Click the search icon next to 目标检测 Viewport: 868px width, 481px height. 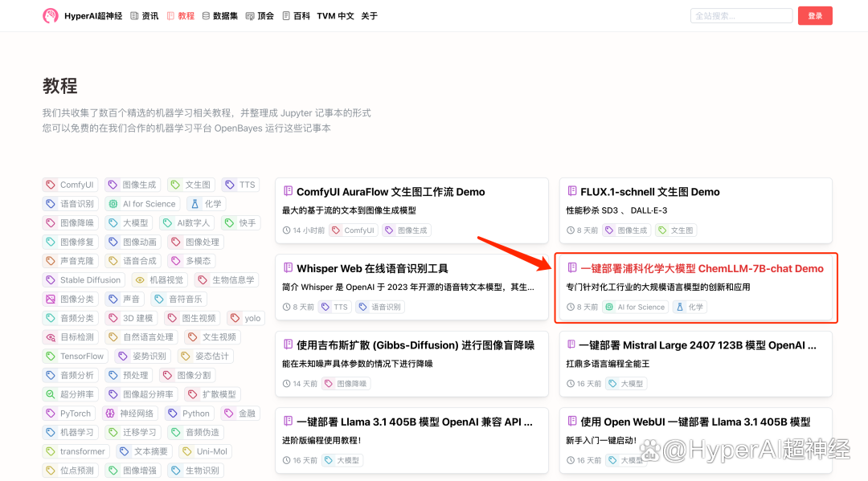[51, 337]
